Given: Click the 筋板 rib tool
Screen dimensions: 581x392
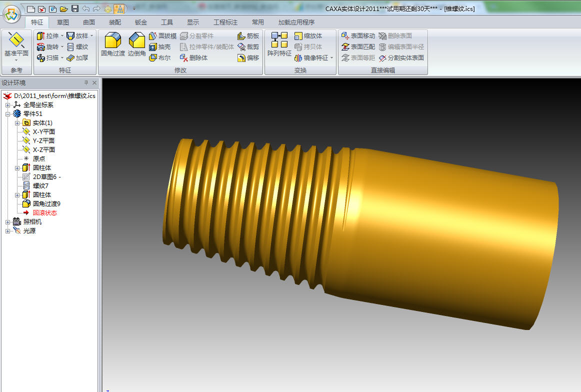Looking at the screenshot, I should (248, 36).
